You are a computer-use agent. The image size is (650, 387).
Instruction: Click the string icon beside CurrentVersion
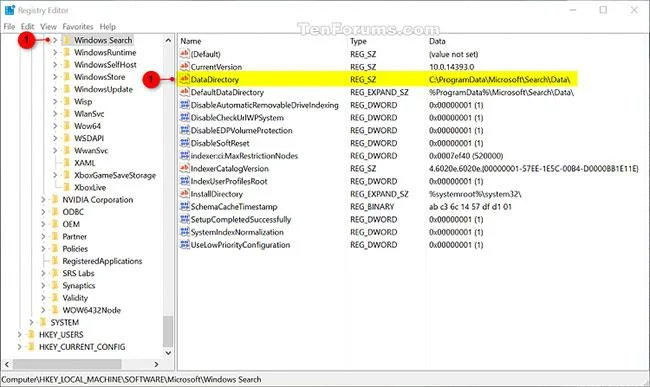point(185,66)
